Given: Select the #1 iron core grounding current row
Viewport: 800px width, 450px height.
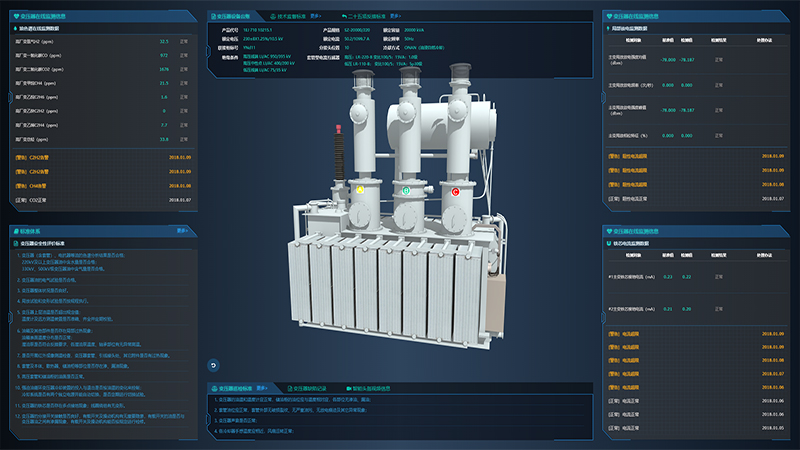Looking at the screenshot, I should pos(696,277).
